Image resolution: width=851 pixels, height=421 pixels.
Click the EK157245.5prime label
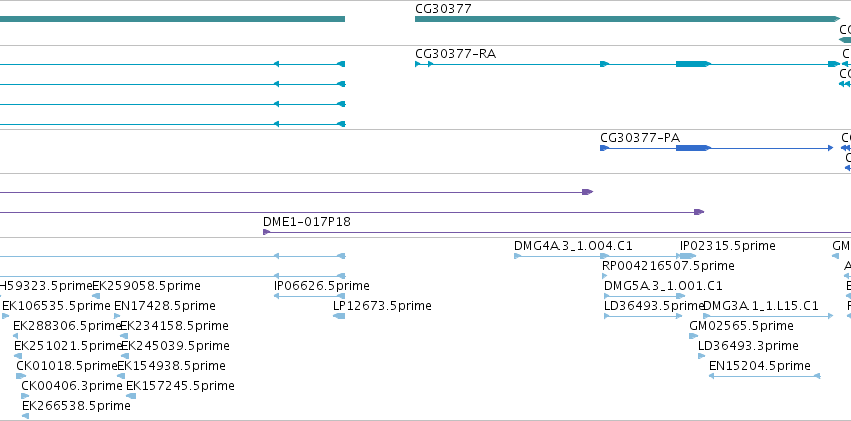(x=180, y=386)
